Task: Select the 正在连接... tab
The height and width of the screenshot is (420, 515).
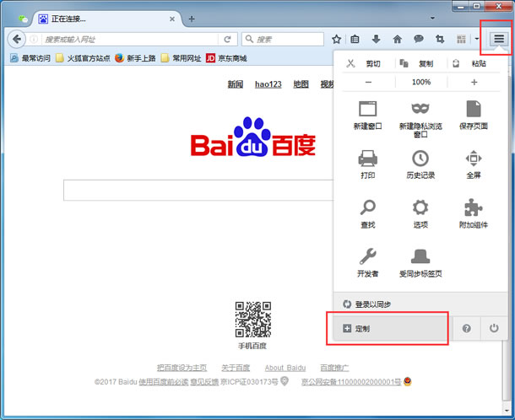Action: [106, 19]
